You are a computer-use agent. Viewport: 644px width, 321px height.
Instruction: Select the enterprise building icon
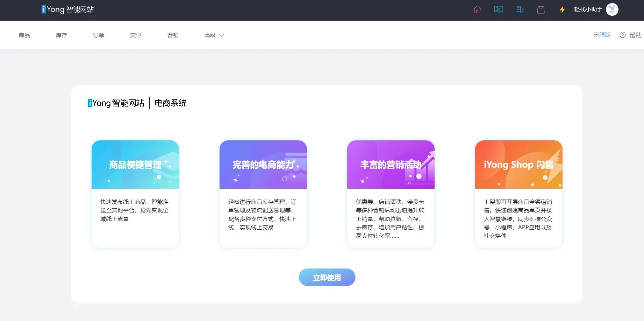(x=520, y=9)
